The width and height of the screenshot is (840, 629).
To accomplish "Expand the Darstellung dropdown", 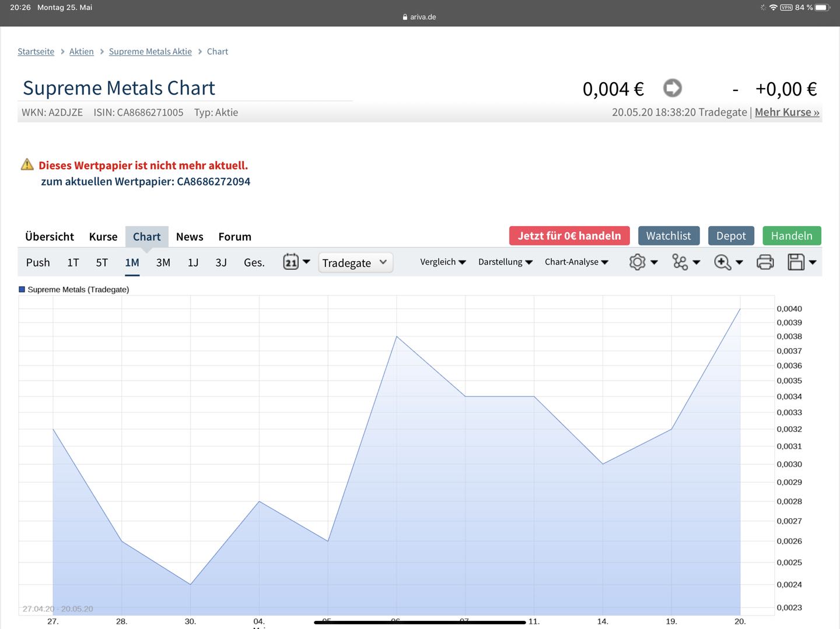I will (x=505, y=262).
